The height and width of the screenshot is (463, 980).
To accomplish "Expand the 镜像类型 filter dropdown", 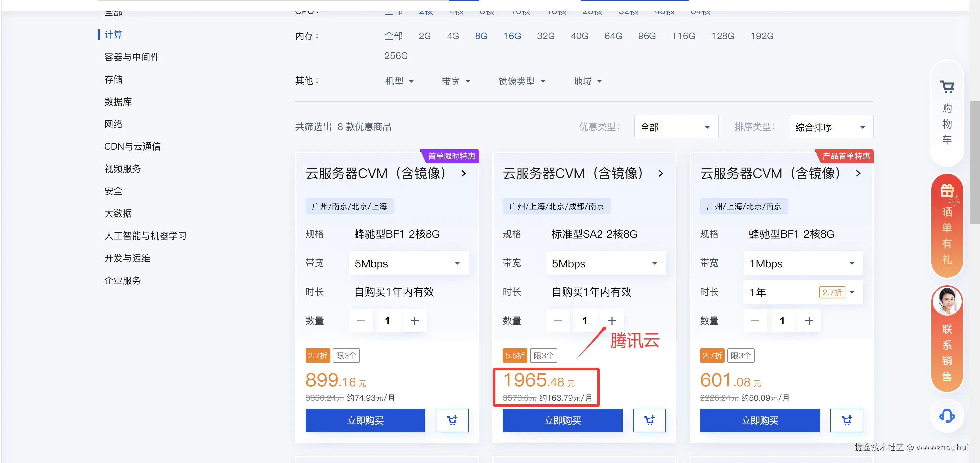I will pos(522,81).
